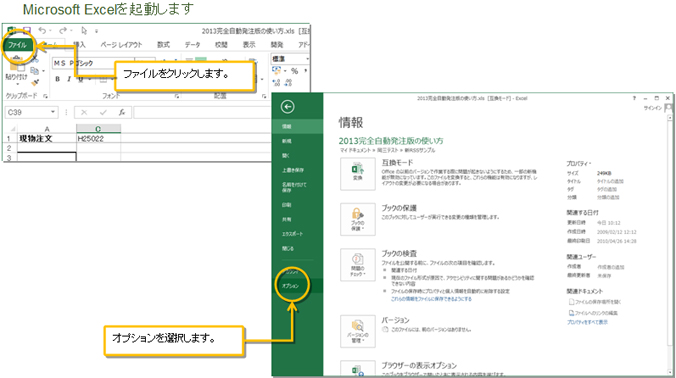Switch to the ページ レイアウト ribbon tab
The width and height of the screenshot is (676, 378).
[x=121, y=45]
